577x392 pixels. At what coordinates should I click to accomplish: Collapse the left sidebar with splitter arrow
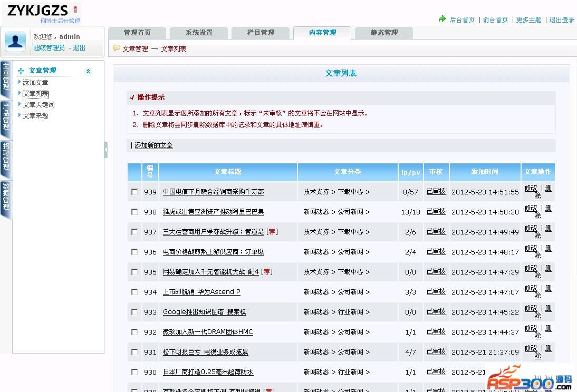pyautogui.click(x=106, y=150)
